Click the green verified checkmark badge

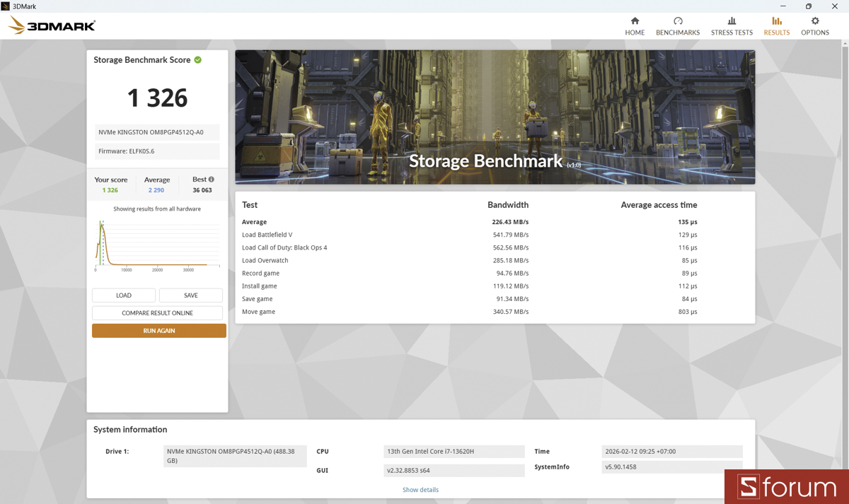pyautogui.click(x=198, y=59)
